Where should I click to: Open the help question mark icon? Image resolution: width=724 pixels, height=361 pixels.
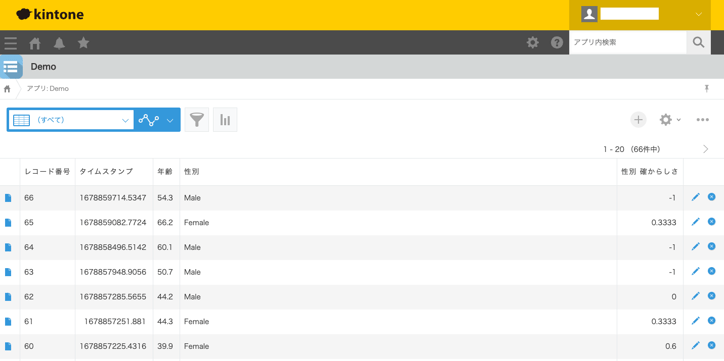557,43
